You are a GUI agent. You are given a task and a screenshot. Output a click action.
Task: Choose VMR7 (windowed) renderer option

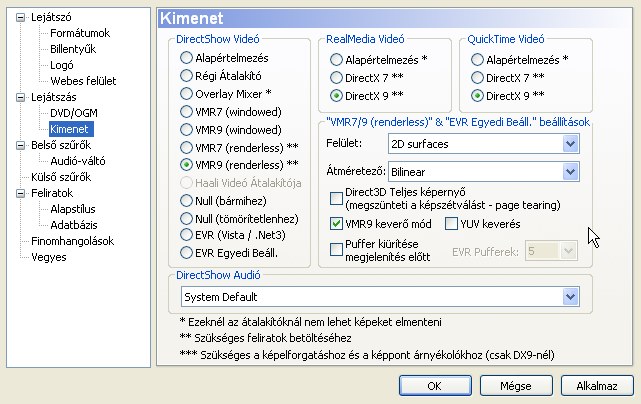click(187, 111)
